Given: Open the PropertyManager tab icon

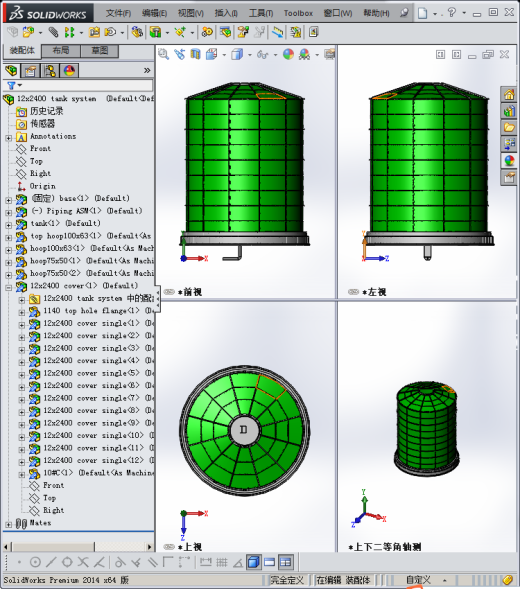Looking at the screenshot, I should point(30,70).
